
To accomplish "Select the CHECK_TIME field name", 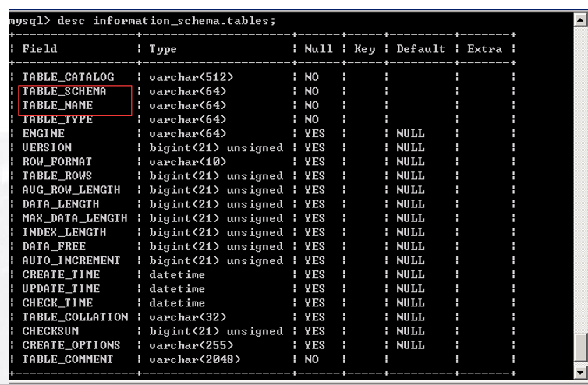I will pos(58,303).
